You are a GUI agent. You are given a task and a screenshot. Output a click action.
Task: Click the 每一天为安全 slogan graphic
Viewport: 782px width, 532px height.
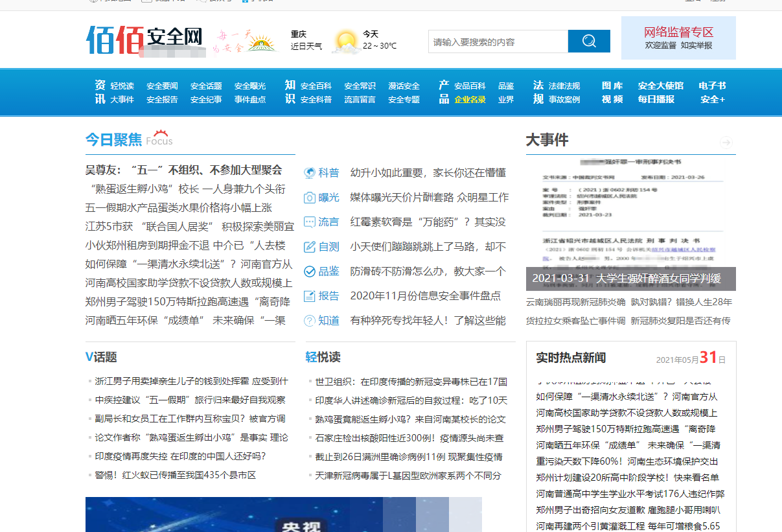pos(244,41)
